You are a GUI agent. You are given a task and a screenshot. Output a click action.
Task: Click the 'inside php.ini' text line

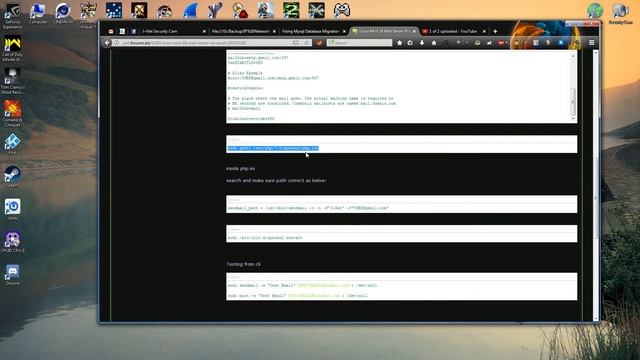(240, 169)
